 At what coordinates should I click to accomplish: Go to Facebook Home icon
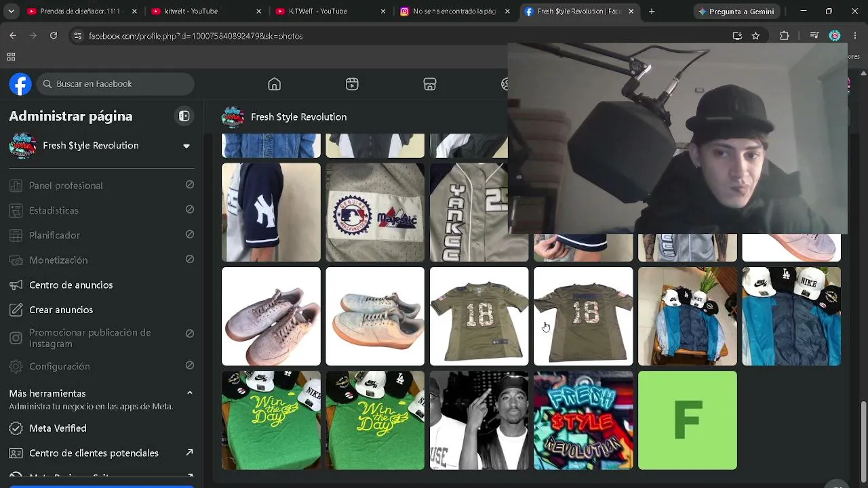click(x=274, y=84)
